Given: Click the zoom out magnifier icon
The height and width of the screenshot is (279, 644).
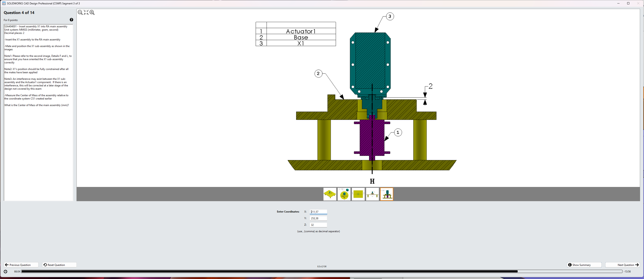Looking at the screenshot, I should pos(80,12).
